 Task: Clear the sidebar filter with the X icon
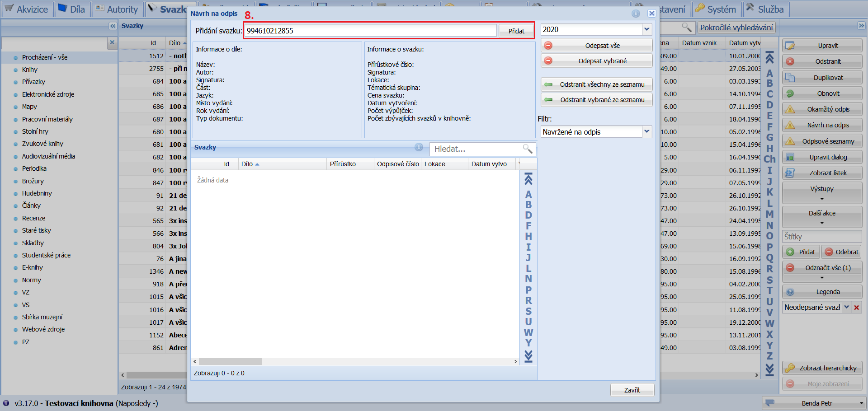point(112,42)
